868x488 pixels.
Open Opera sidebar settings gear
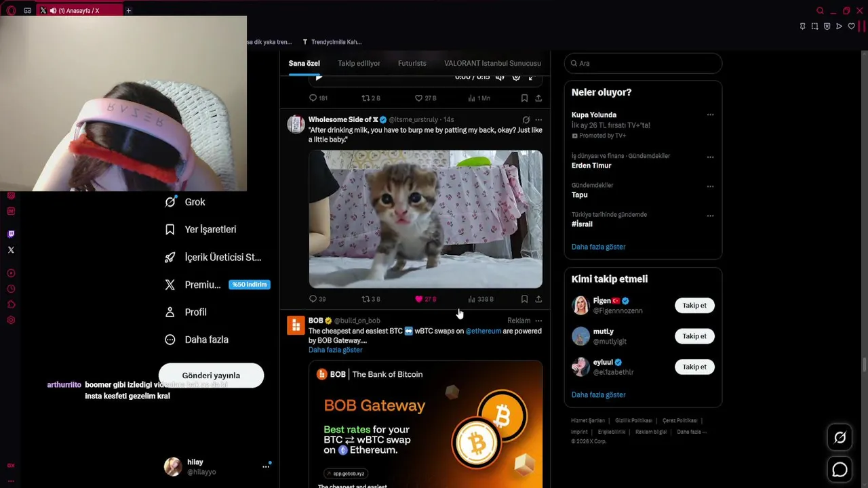click(x=11, y=321)
